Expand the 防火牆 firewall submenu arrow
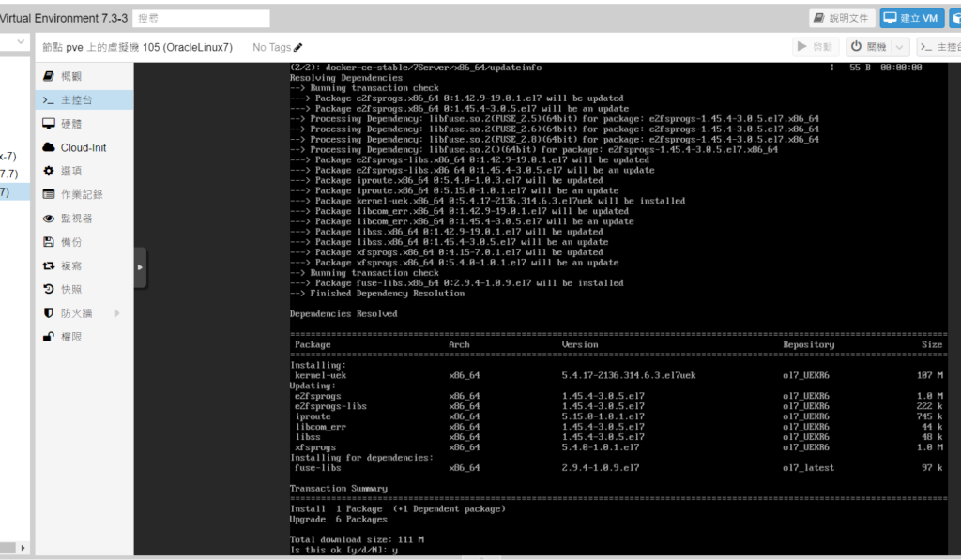This screenshot has height=560, width=961. [x=117, y=313]
